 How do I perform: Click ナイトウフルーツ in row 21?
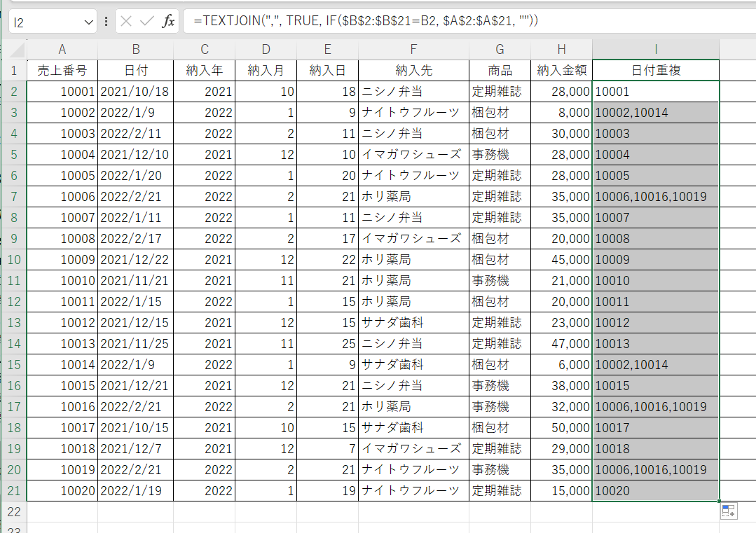pos(413,490)
